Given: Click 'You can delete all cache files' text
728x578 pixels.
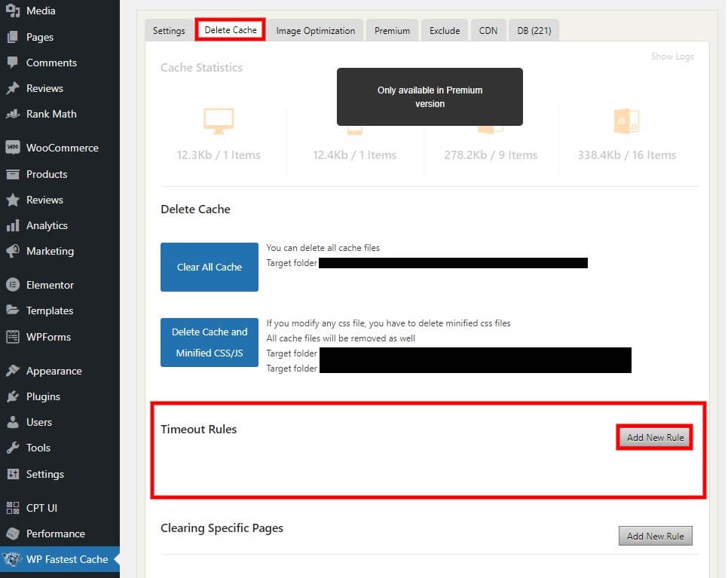Looking at the screenshot, I should [323, 248].
